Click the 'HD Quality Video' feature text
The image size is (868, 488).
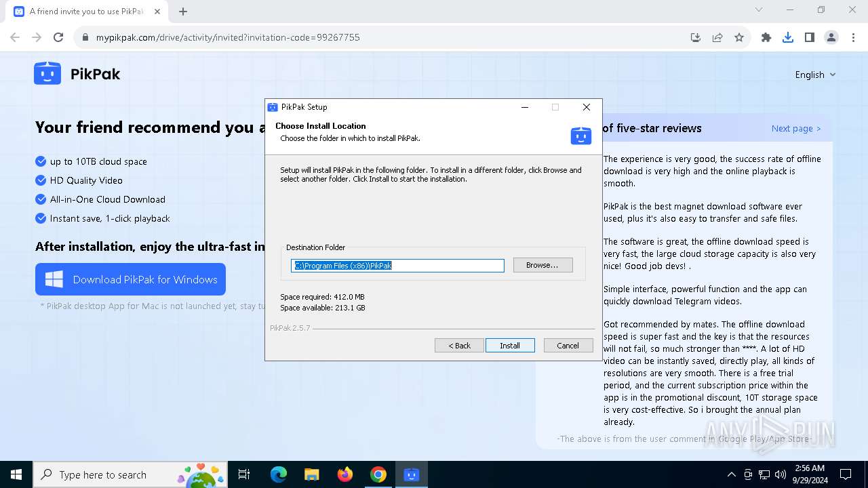(x=86, y=180)
